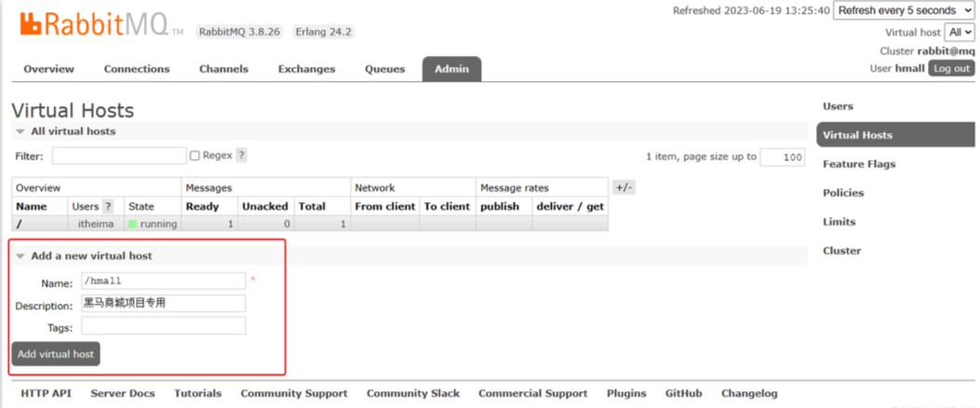Open the Refresh every 5 seconds dropdown
The height and width of the screenshot is (408, 980).
click(x=904, y=10)
